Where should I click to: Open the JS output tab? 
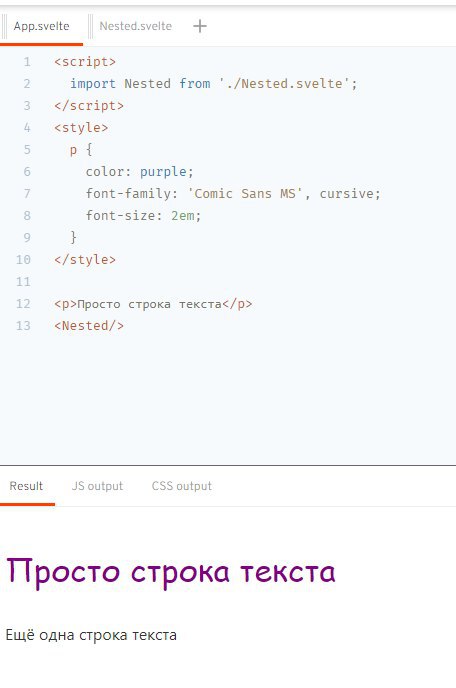(x=97, y=486)
